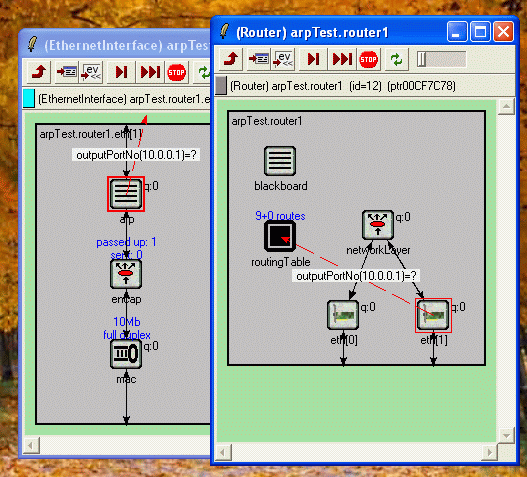Click the Router window scroll up arrow

[x=506, y=107]
